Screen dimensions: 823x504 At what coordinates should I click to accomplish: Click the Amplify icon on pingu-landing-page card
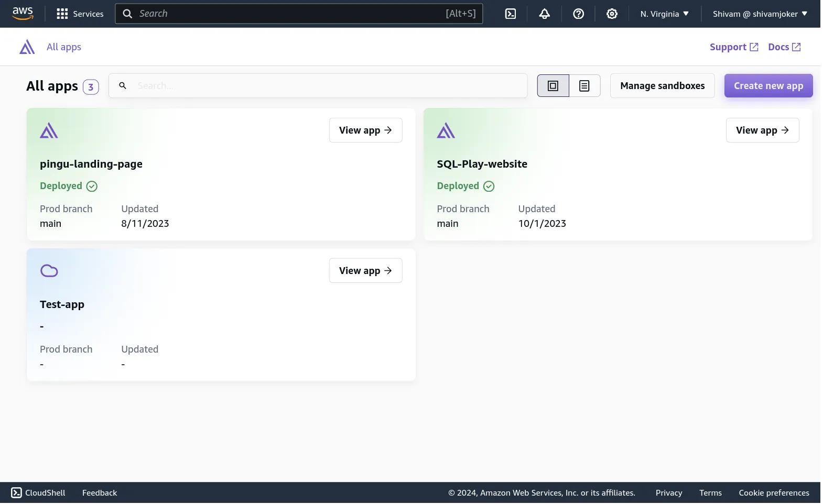click(49, 130)
